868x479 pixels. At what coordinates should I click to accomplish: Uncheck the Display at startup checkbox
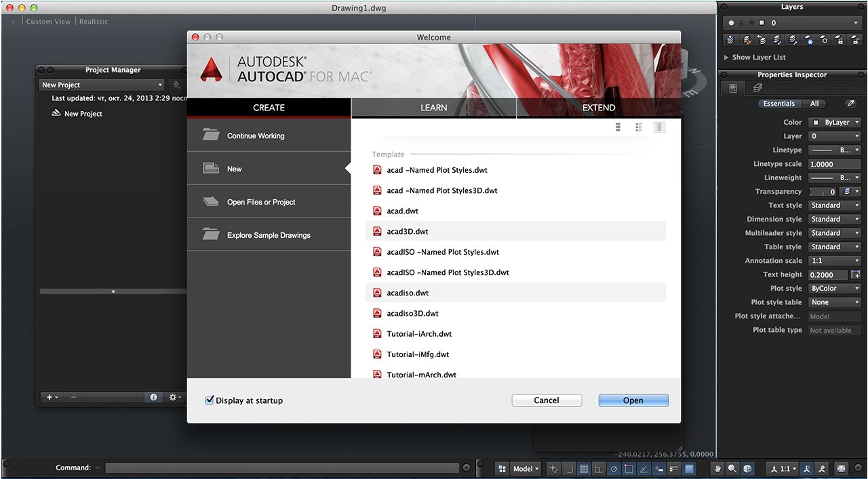tap(210, 400)
